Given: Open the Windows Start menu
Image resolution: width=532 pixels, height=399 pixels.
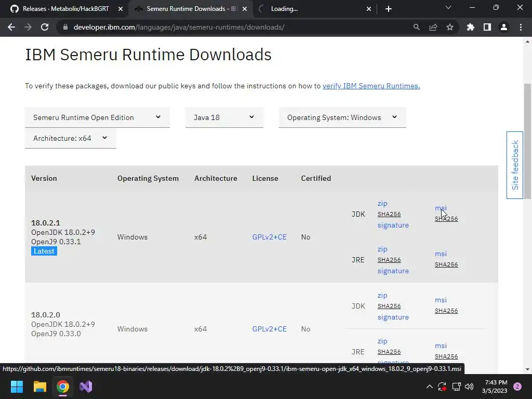Looking at the screenshot, I should tap(17, 387).
